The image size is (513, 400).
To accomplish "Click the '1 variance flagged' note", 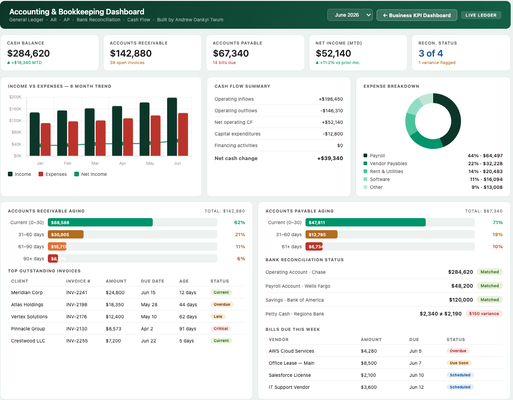I will pyautogui.click(x=437, y=63).
